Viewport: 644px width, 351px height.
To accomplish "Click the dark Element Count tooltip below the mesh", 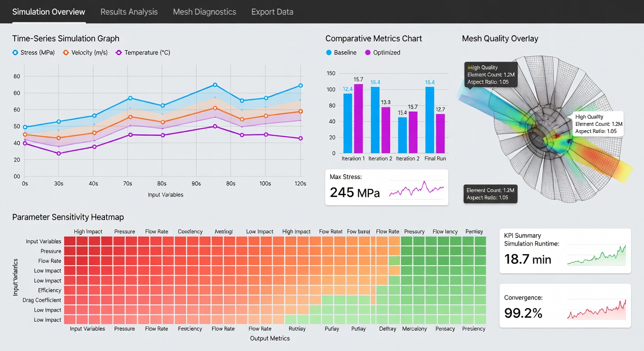I will pos(491,194).
